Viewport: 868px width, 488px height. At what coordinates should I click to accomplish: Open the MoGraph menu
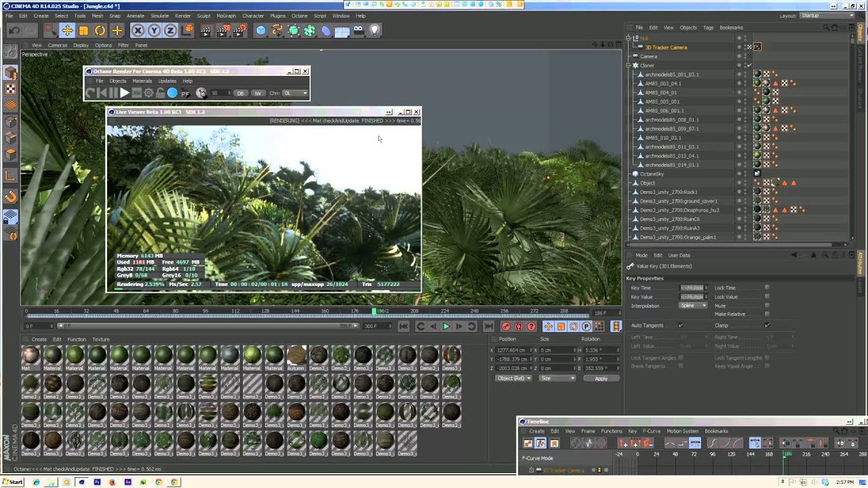pyautogui.click(x=226, y=16)
